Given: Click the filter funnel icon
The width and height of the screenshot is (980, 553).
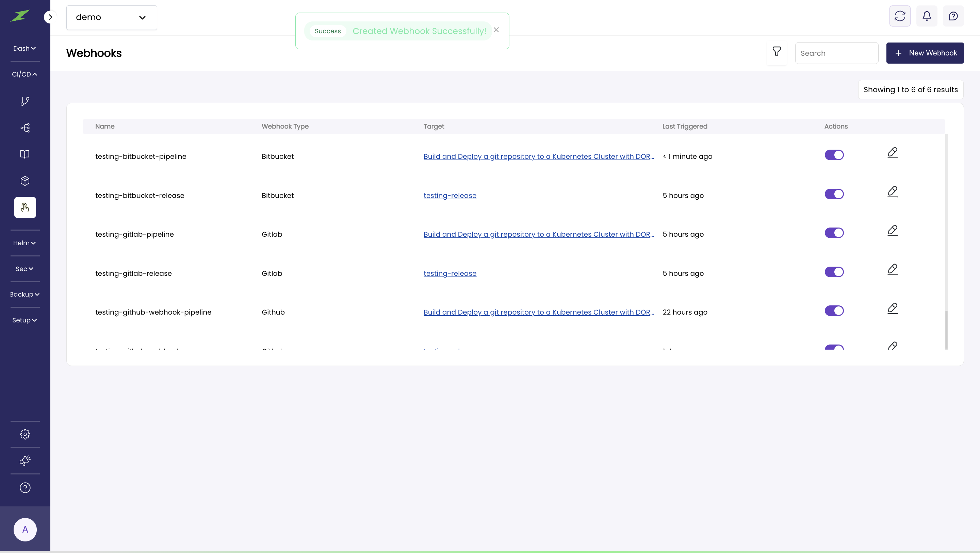Looking at the screenshot, I should [x=777, y=52].
